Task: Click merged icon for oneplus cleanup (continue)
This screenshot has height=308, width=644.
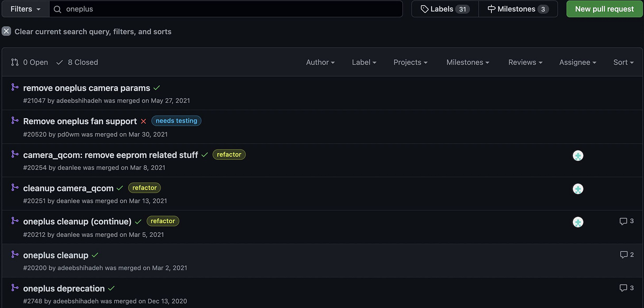Action: 15,220
